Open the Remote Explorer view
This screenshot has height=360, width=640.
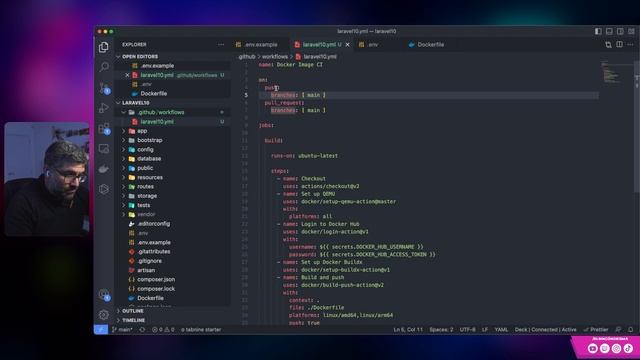point(104,149)
